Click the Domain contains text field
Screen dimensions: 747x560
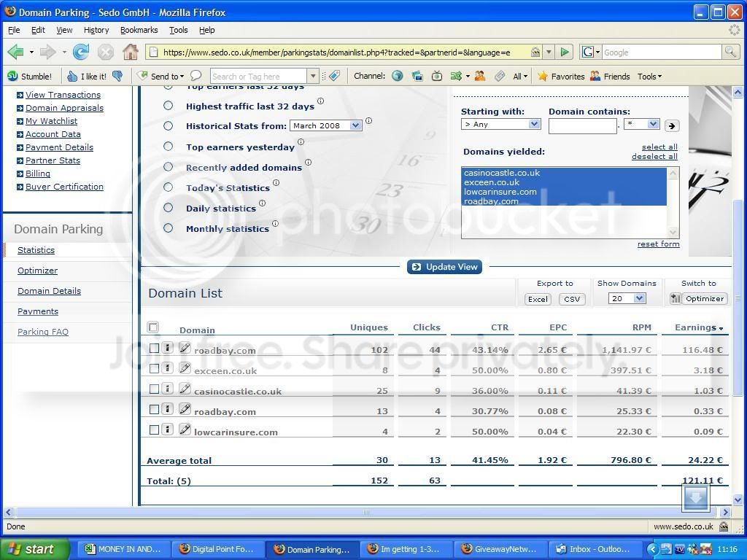coord(582,125)
